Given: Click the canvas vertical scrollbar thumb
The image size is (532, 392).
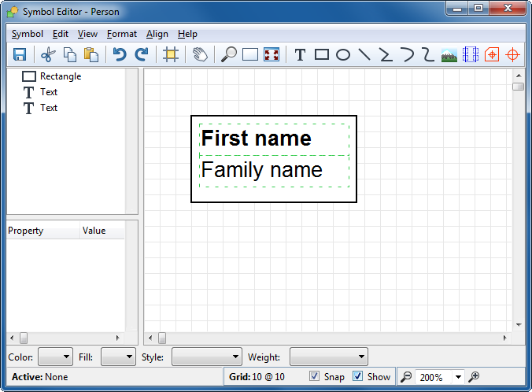Looking at the screenshot, I should tap(519, 87).
